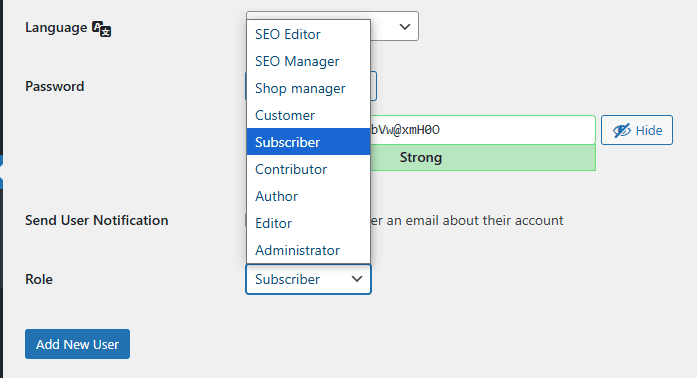Focus the generated password input field
Image resolution: width=697 pixels, height=378 pixels.
click(482, 130)
